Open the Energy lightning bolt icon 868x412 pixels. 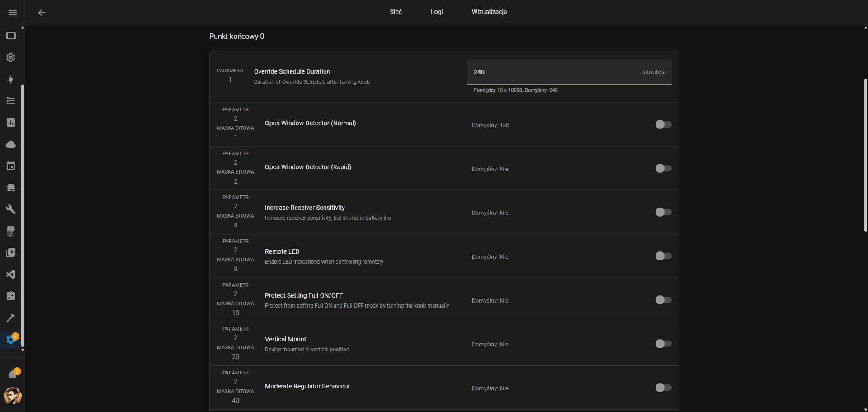tap(11, 79)
